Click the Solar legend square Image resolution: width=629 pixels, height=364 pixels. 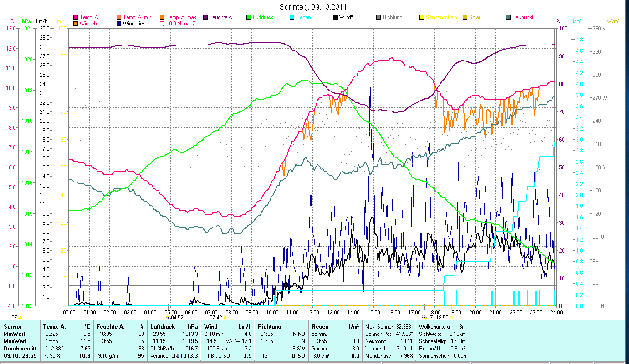[x=465, y=17]
